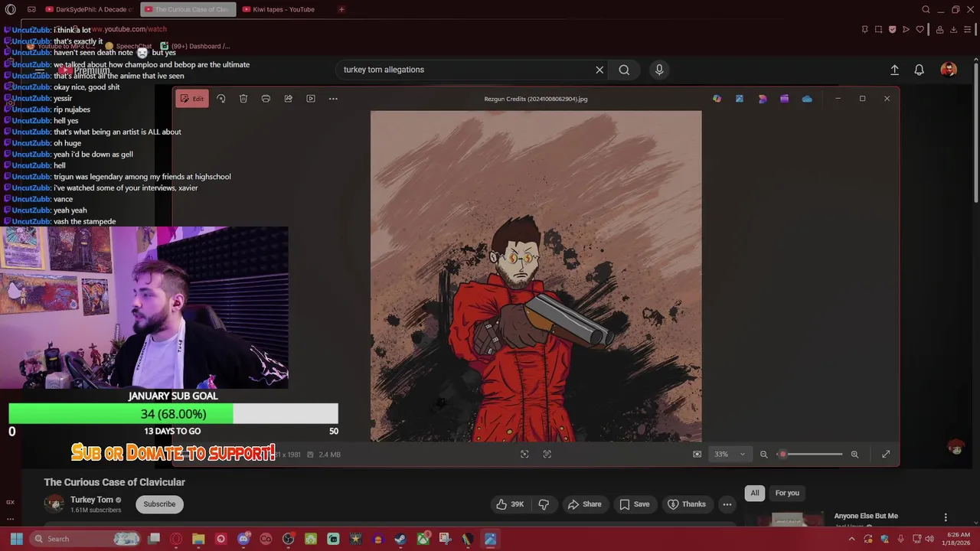Open Discord from the taskbar

coord(243,539)
